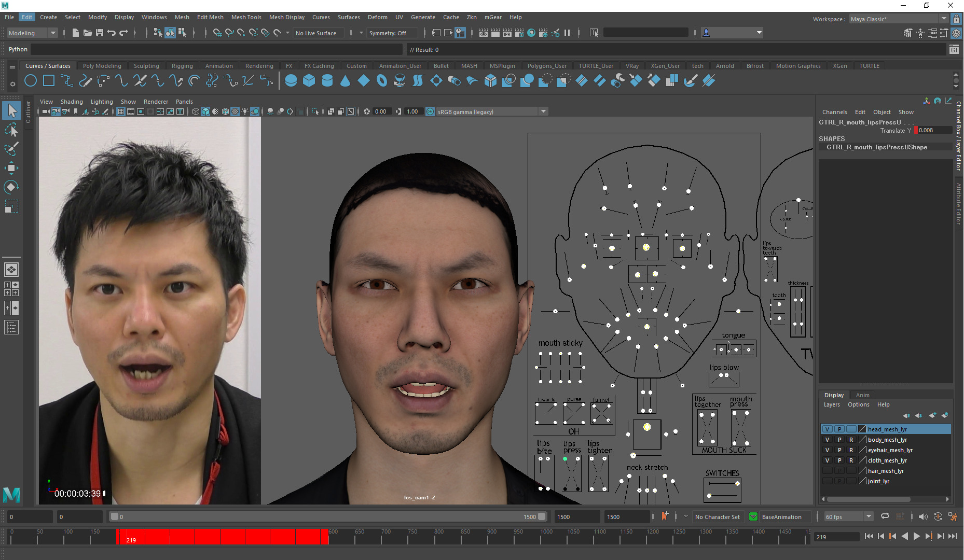Toggle visibility of body_mesh_lyr layer

click(x=827, y=440)
